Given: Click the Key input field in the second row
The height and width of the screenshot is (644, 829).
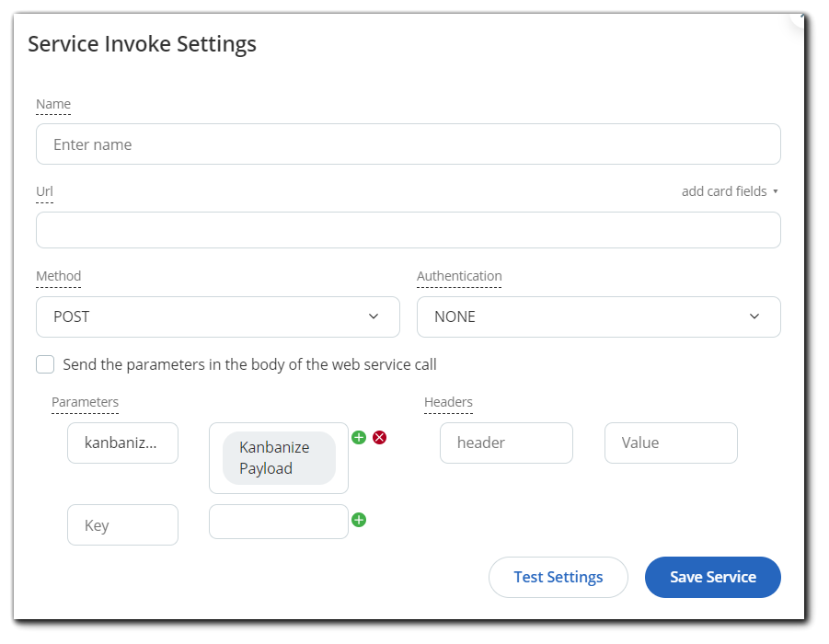Looking at the screenshot, I should click(122, 524).
